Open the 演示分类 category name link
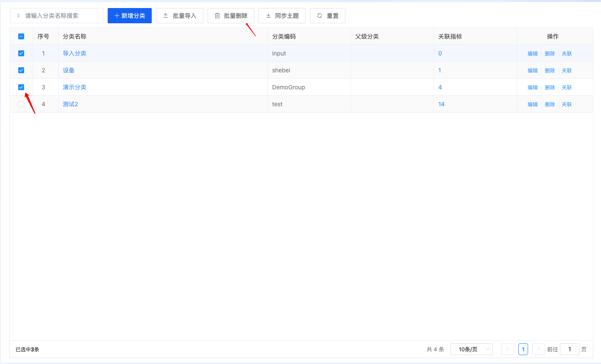601x364 pixels. pos(75,87)
